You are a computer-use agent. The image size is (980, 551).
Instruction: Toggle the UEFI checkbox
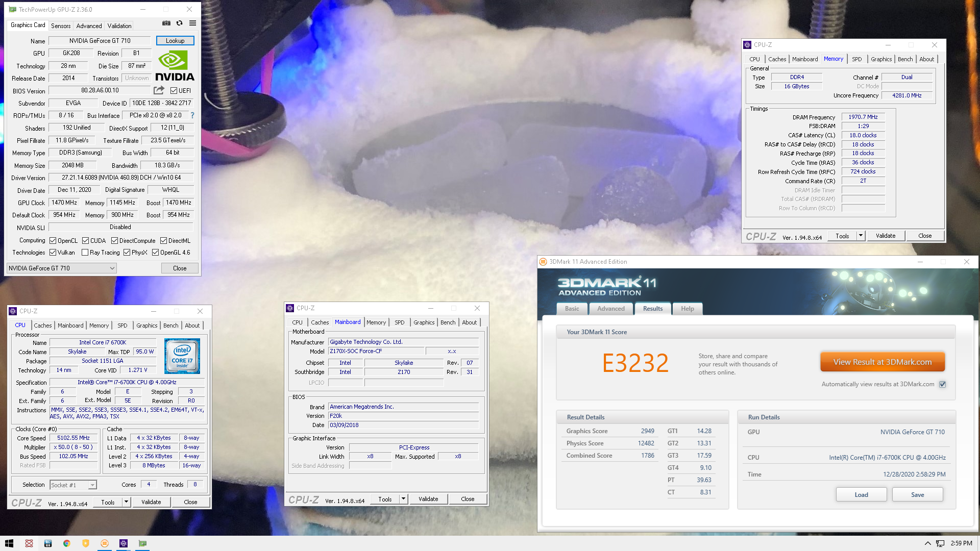[174, 91]
